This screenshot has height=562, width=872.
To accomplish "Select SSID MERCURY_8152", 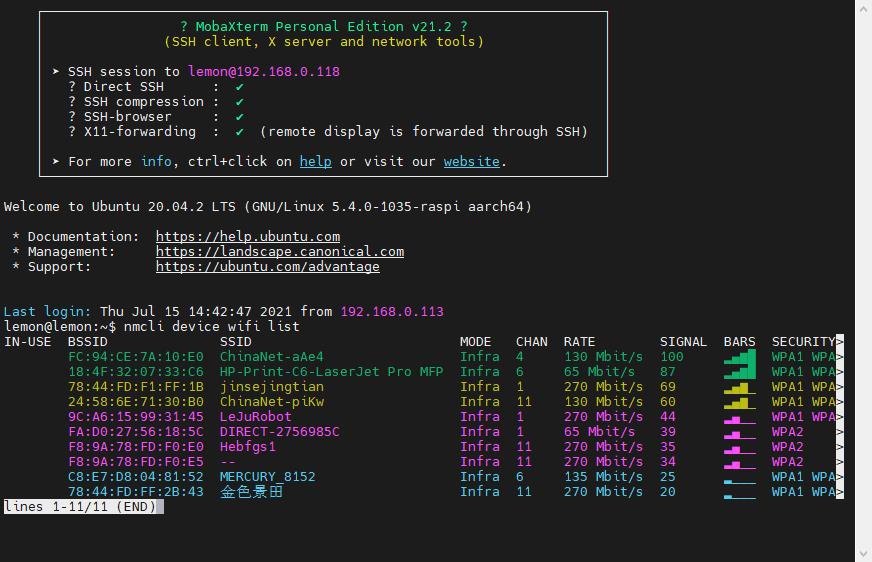I will (267, 476).
